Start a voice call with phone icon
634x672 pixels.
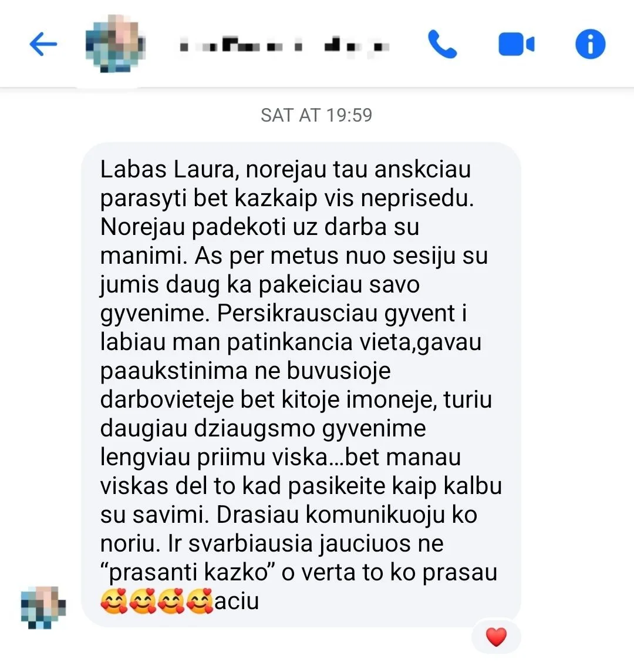click(x=443, y=43)
